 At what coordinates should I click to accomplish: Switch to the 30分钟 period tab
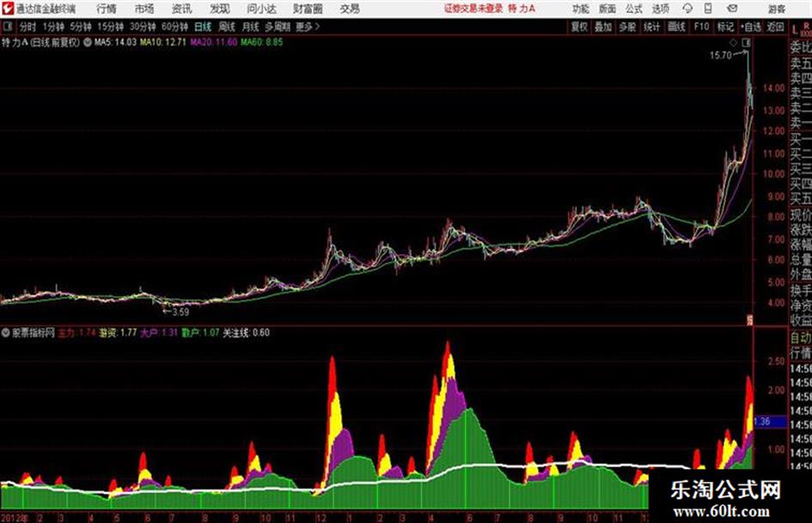(x=143, y=27)
